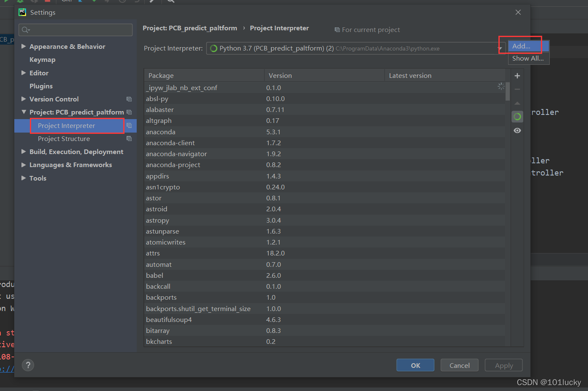This screenshot has width=588, height=391.
Task: Click the interpreter dropdown arrow
Action: (500, 49)
